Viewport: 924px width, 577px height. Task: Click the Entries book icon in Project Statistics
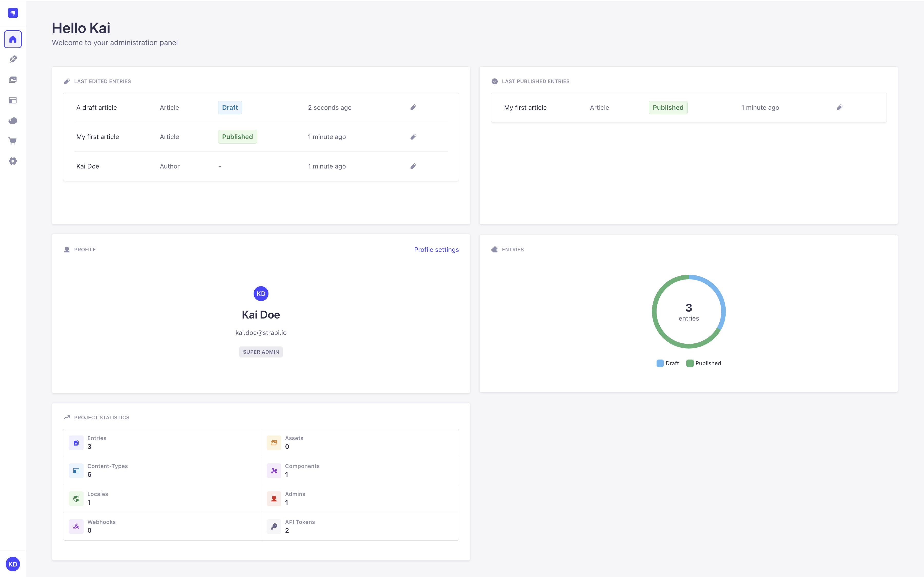[76, 442]
